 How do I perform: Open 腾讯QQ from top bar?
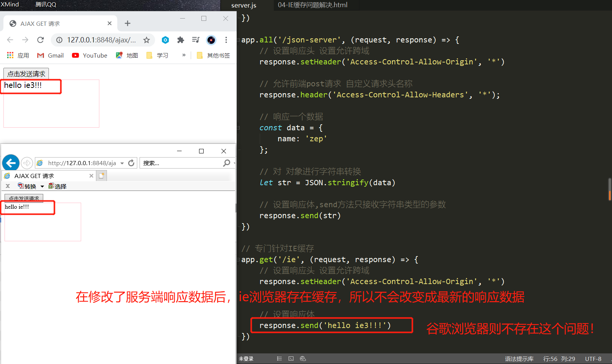coord(46,4)
